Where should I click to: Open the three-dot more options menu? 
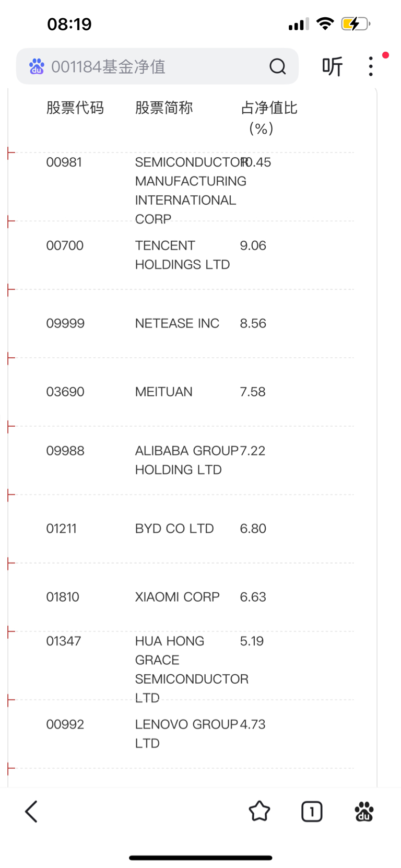pos(371,66)
